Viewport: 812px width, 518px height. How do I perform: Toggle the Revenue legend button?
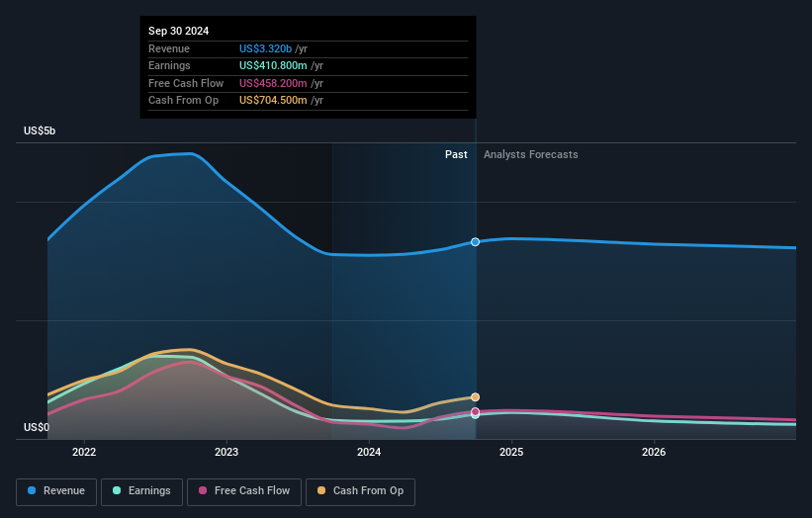(x=56, y=491)
